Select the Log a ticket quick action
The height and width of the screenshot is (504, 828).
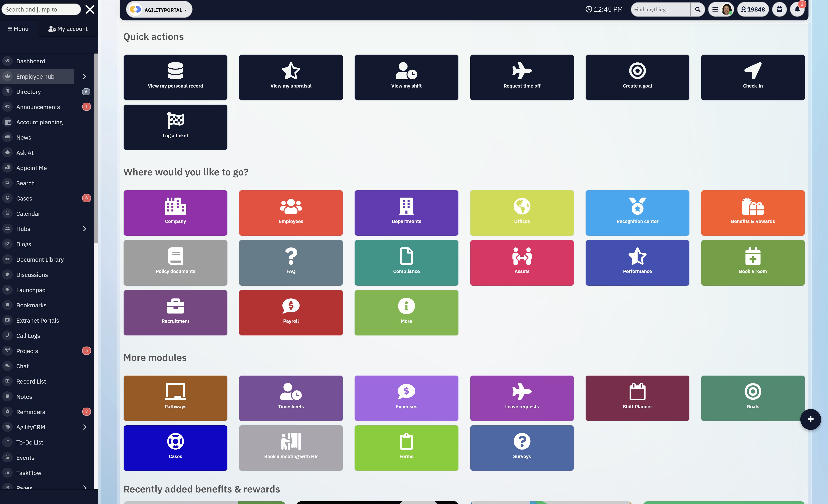coord(175,127)
